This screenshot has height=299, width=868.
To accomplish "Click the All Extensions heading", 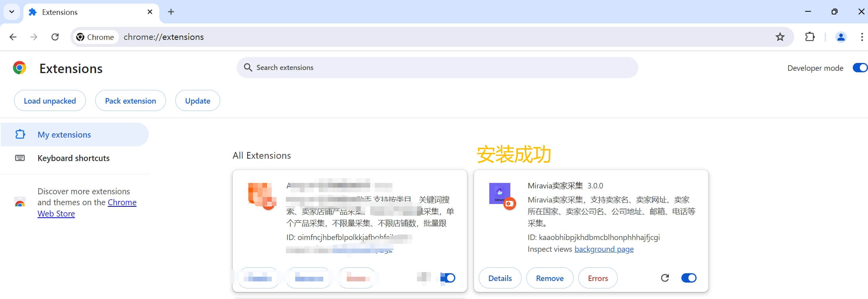I will point(262,156).
